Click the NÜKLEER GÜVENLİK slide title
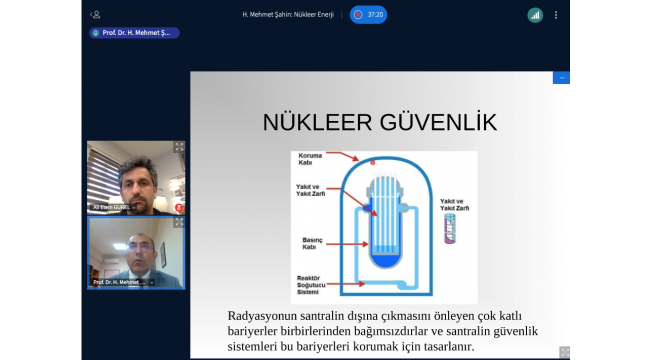This screenshot has width=650, height=360. (380, 122)
